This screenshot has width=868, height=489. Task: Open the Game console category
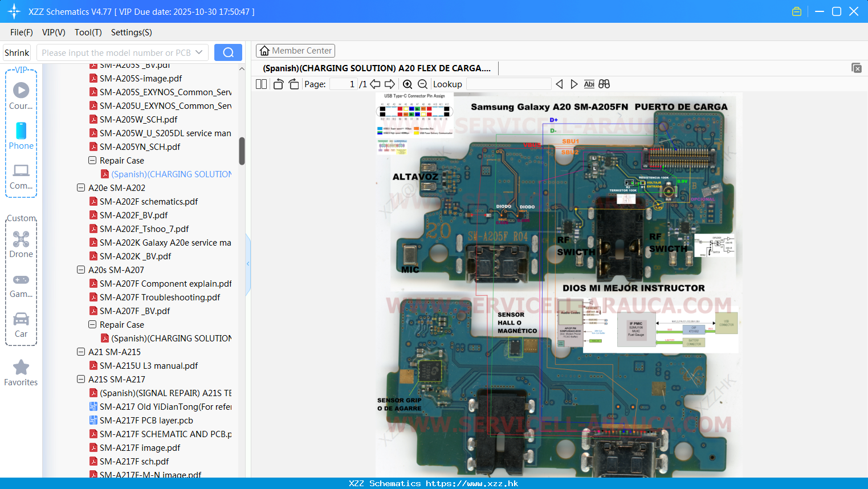coord(21,286)
